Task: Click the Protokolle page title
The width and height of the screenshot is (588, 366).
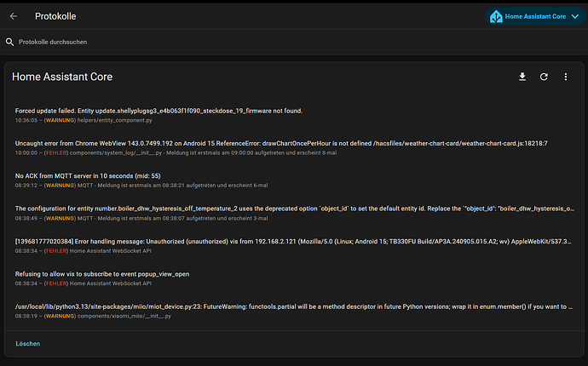Action: 55,16
